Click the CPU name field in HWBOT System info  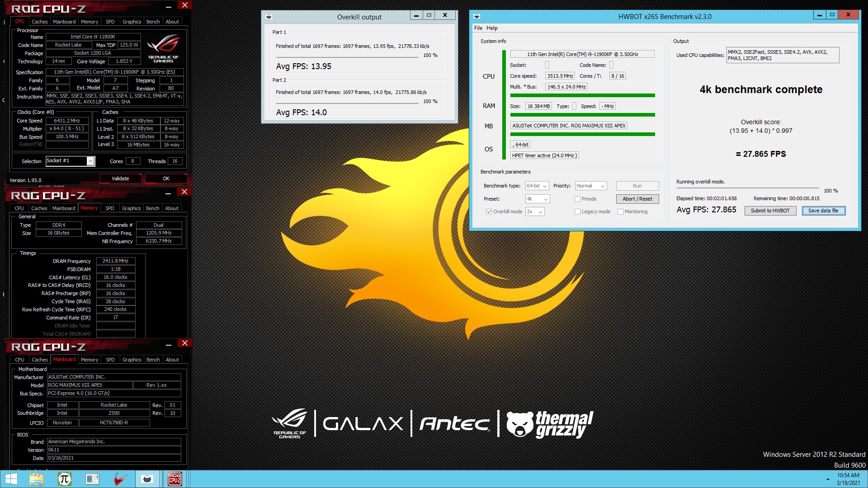tap(582, 54)
